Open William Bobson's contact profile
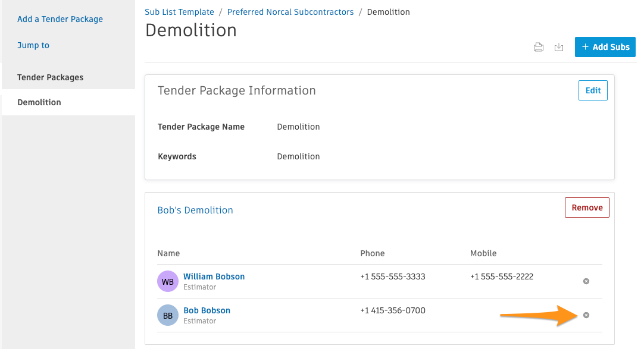This screenshot has height=349, width=644. point(214,276)
